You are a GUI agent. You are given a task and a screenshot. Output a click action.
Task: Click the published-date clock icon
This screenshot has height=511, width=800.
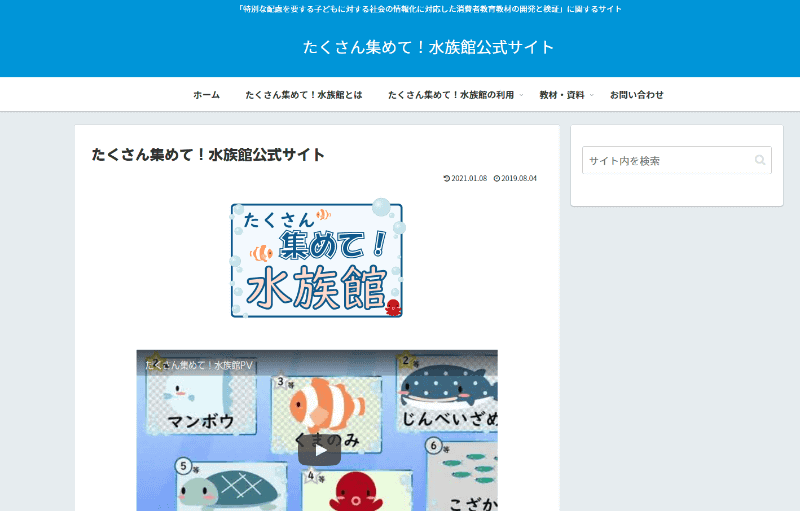pyautogui.click(x=497, y=179)
